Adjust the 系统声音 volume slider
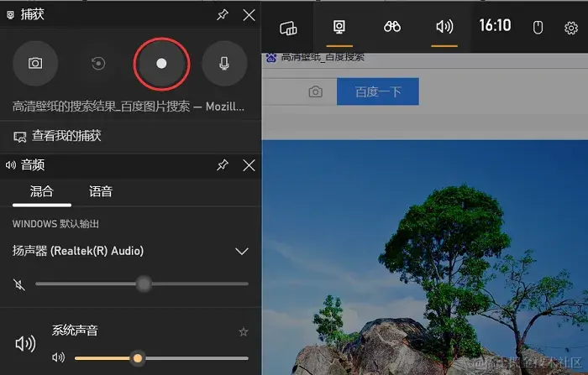 (161, 358)
